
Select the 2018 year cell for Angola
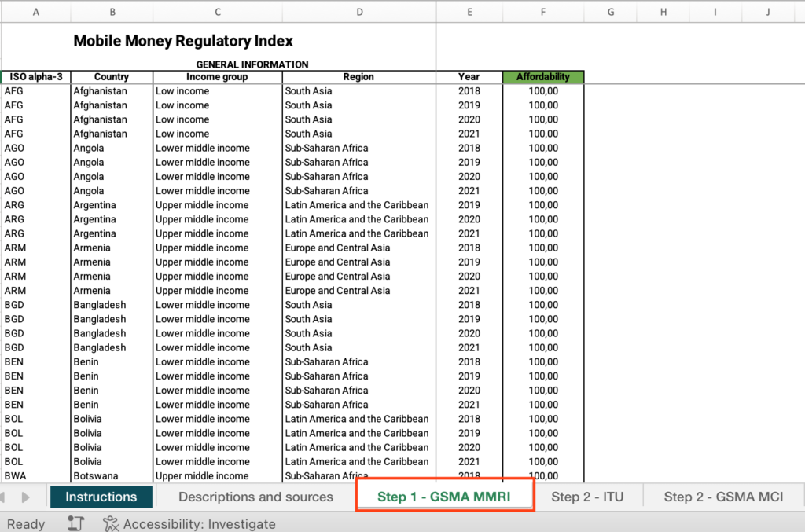pyautogui.click(x=469, y=149)
